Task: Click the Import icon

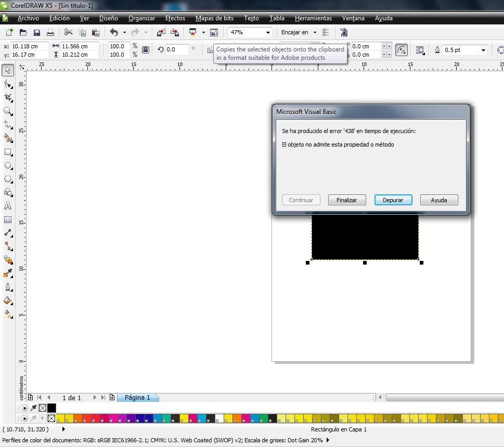Action: click(161, 32)
